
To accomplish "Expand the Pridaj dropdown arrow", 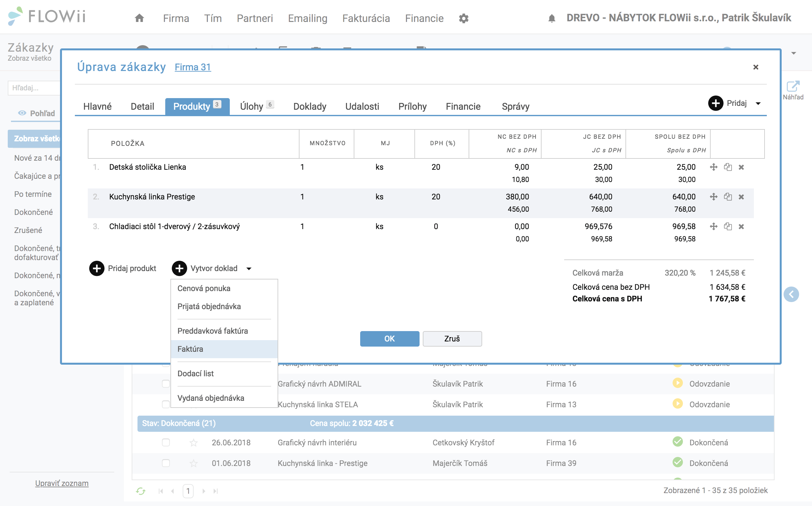I will [x=758, y=103].
